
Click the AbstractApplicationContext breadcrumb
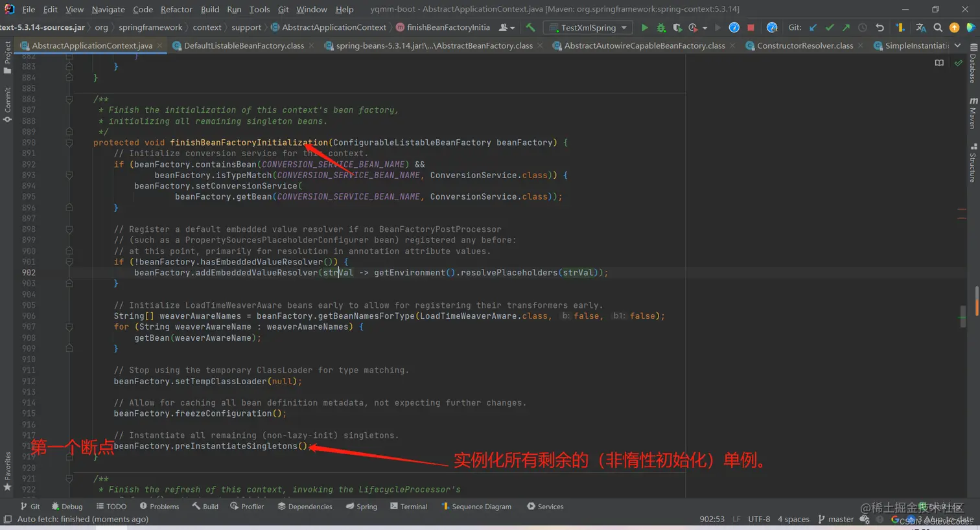coord(329,27)
